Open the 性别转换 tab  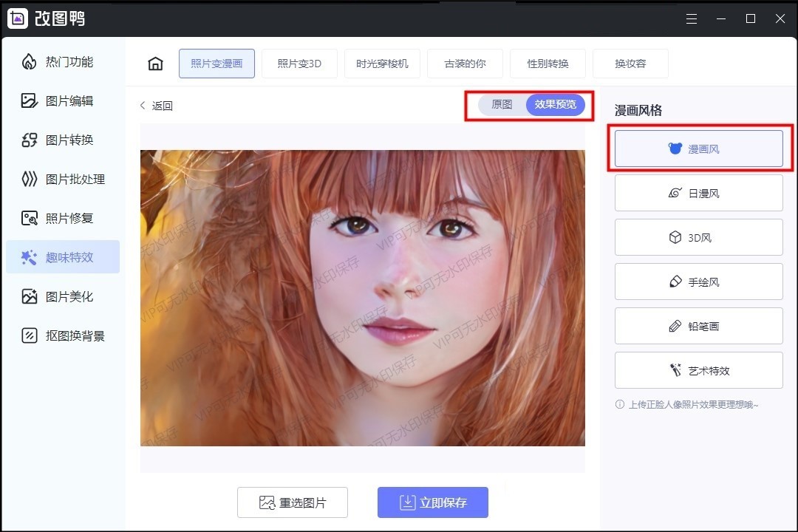click(x=548, y=64)
